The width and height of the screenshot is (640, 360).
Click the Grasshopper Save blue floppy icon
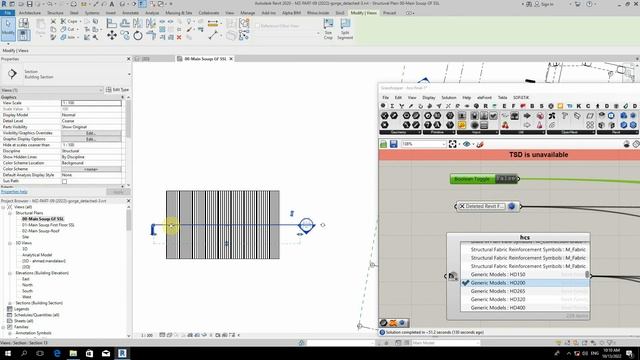(x=393, y=144)
